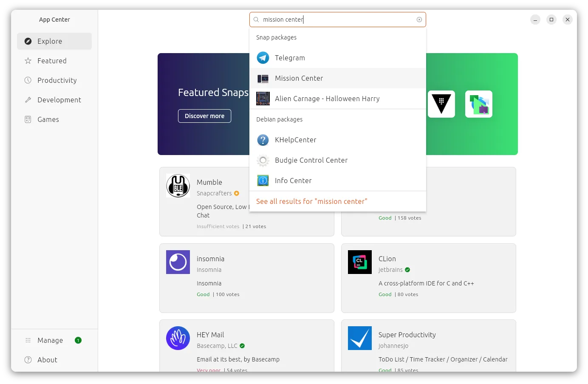Image resolution: width=588 pixels, height=384 pixels.
Task: Click the KHelpCenter question mark icon
Action: coord(263,140)
